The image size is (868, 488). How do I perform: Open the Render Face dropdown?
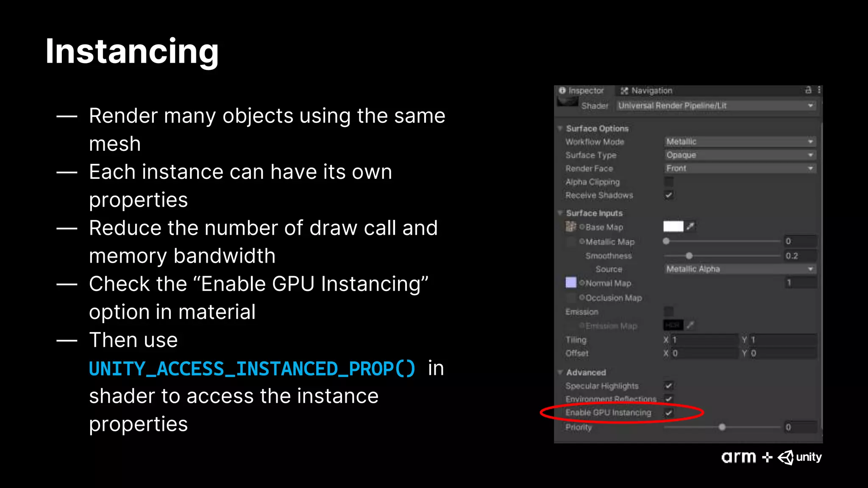(740, 168)
